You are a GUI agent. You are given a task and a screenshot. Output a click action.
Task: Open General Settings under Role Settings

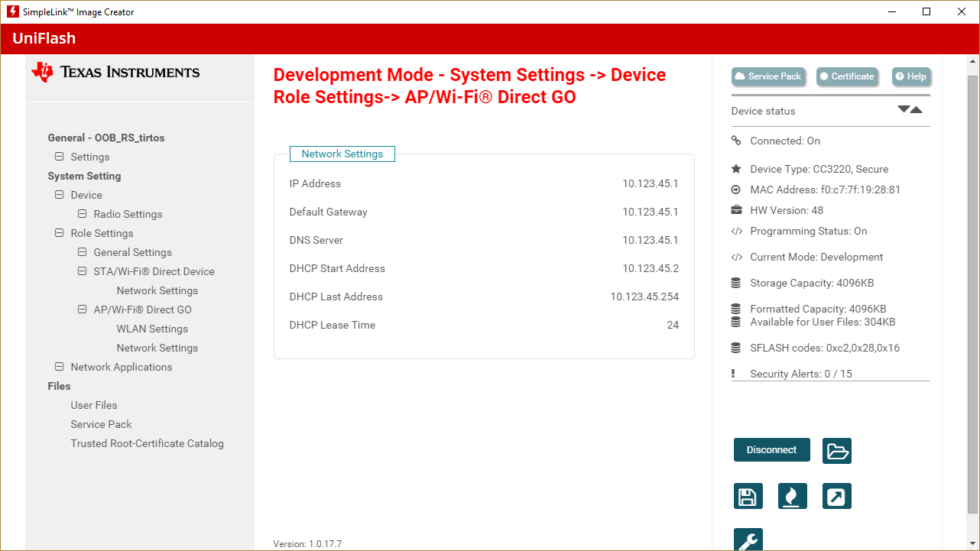[x=132, y=252]
